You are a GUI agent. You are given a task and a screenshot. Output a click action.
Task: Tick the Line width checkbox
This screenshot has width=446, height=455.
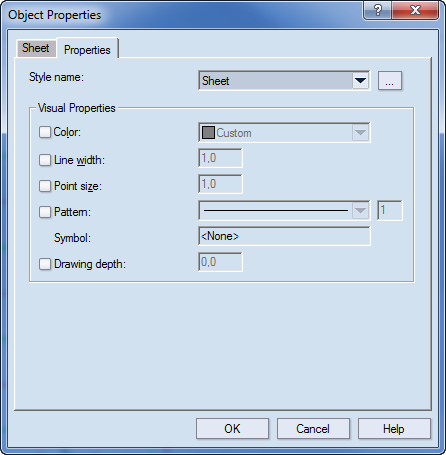(x=45, y=160)
